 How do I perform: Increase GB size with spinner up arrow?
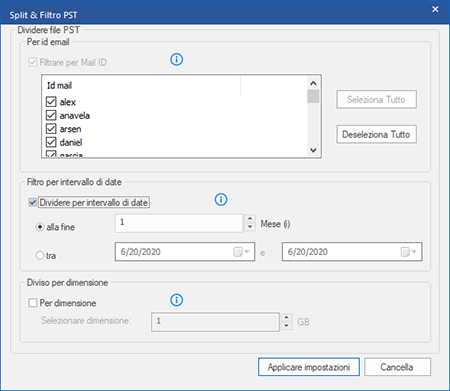click(x=287, y=317)
